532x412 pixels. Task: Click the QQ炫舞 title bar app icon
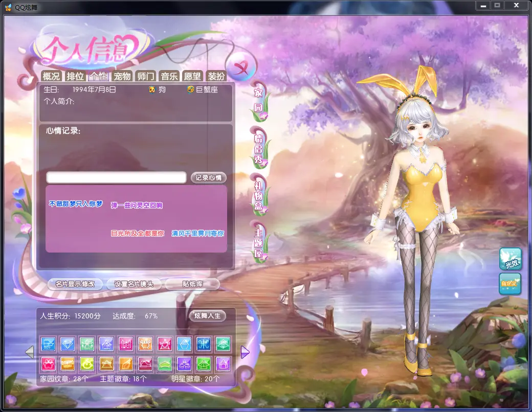(8, 7)
